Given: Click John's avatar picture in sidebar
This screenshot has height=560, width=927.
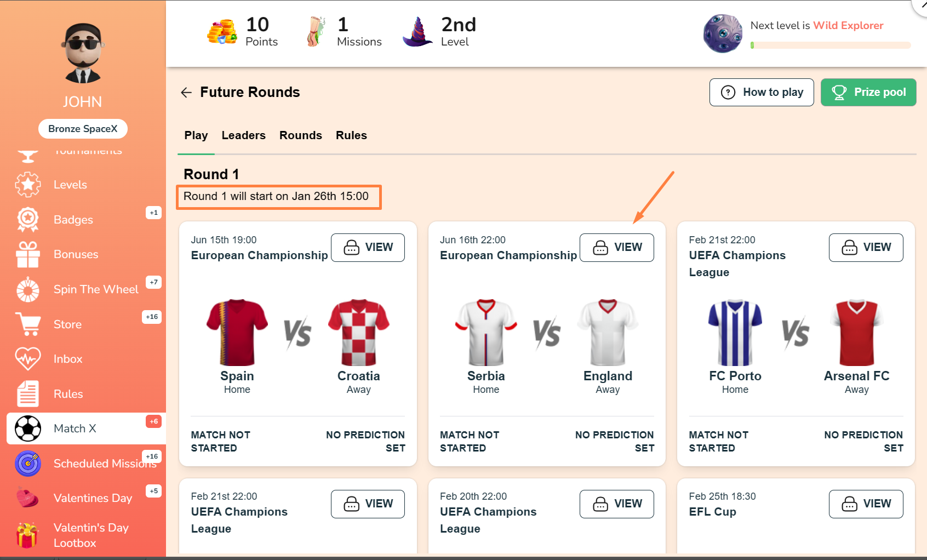Looking at the screenshot, I should [83, 53].
